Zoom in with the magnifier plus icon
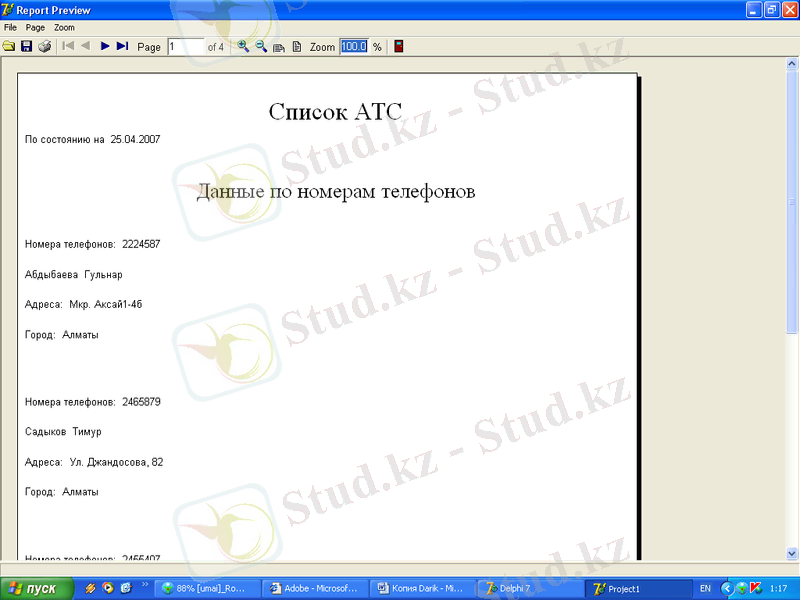Screen dimensions: 800x600 (x=243, y=46)
